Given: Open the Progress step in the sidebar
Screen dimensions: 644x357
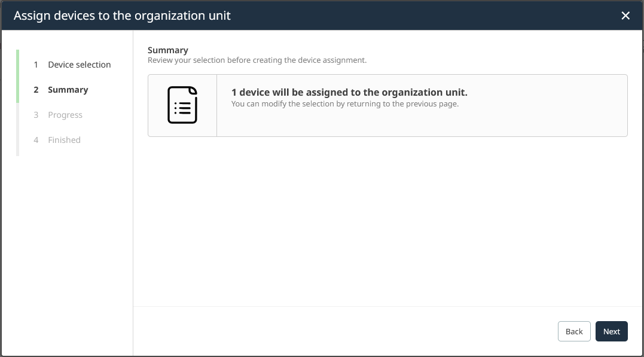Looking at the screenshot, I should (x=65, y=115).
